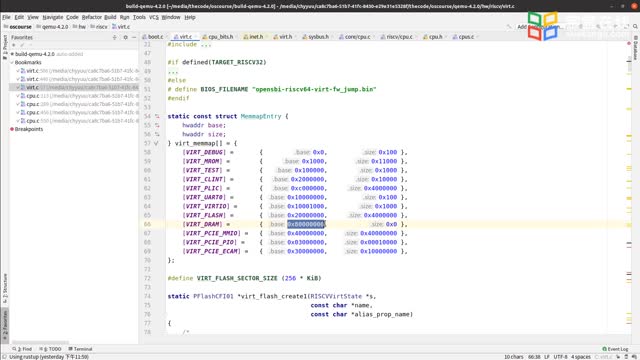Image resolution: width=640 pixels, height=360 pixels.
Task: Click the Favorites panel horizontal scrollbar
Action: click(40, 342)
